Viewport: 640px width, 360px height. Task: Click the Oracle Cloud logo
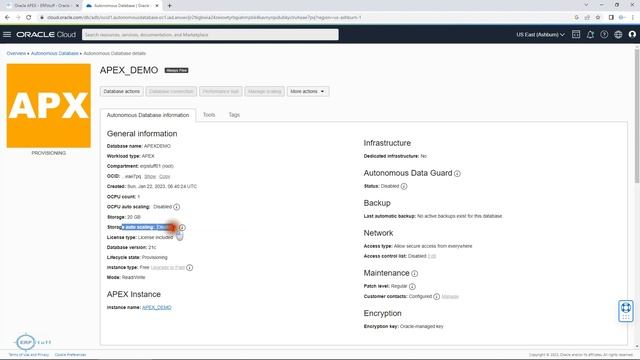pyautogui.click(x=46, y=35)
